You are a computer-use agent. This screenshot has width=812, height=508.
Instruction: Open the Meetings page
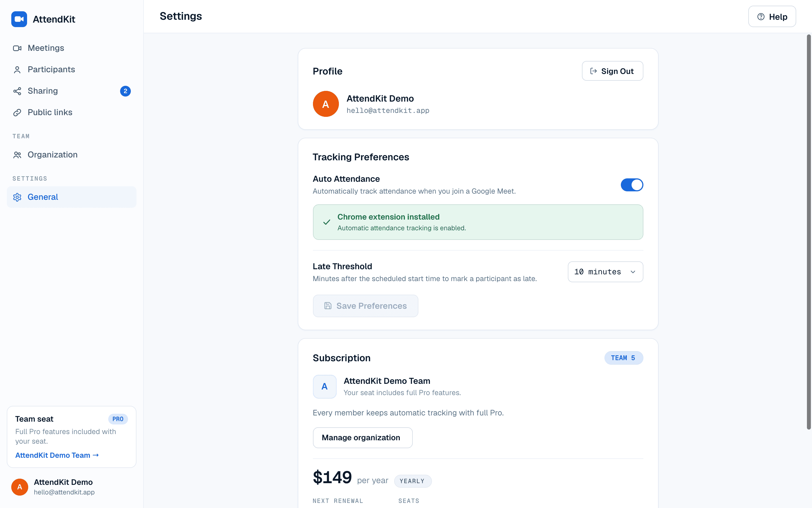coord(71,48)
